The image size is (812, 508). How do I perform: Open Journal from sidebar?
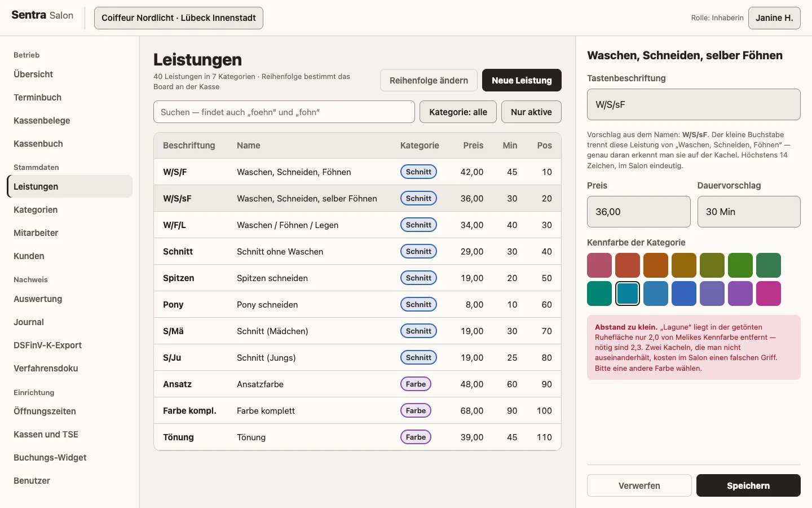point(69,322)
